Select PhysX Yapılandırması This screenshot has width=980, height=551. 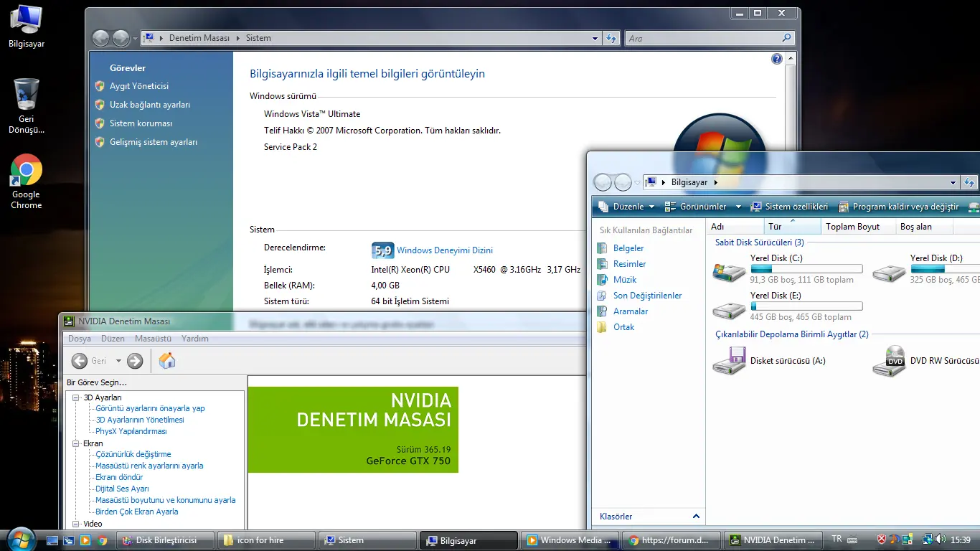point(131,431)
